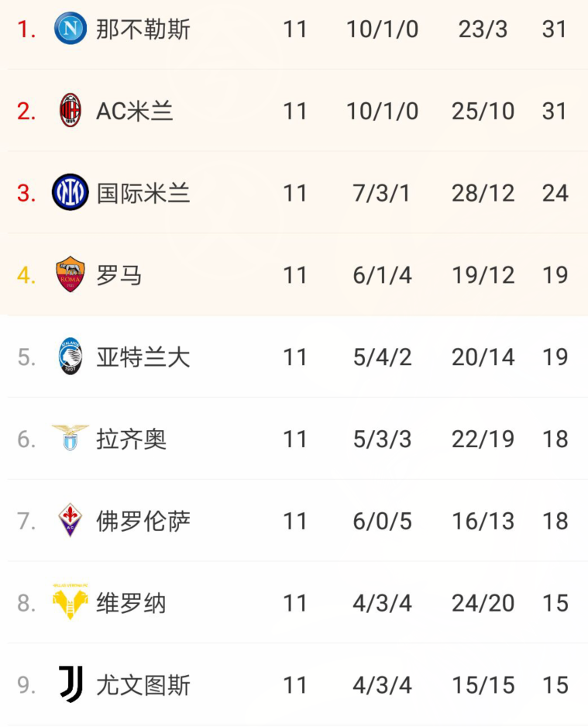Open the AC Milan crest icon

70,110
